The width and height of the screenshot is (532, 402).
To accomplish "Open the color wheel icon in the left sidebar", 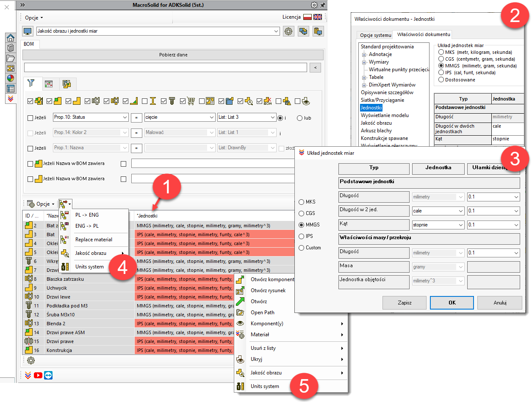I will (11, 78).
